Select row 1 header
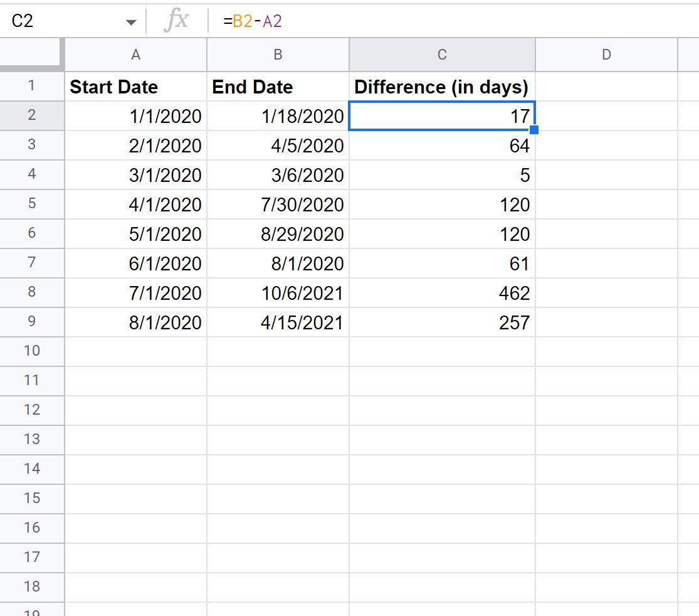Screen dimensions: 699x616 click(31, 86)
